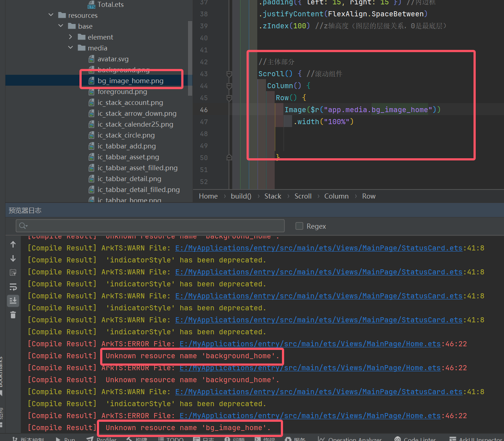
Task: Enable the Regex checkbox
Action: (299, 226)
